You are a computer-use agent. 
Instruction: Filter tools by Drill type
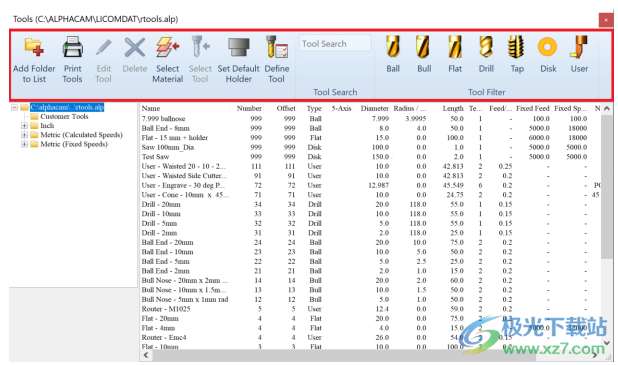pos(486,54)
